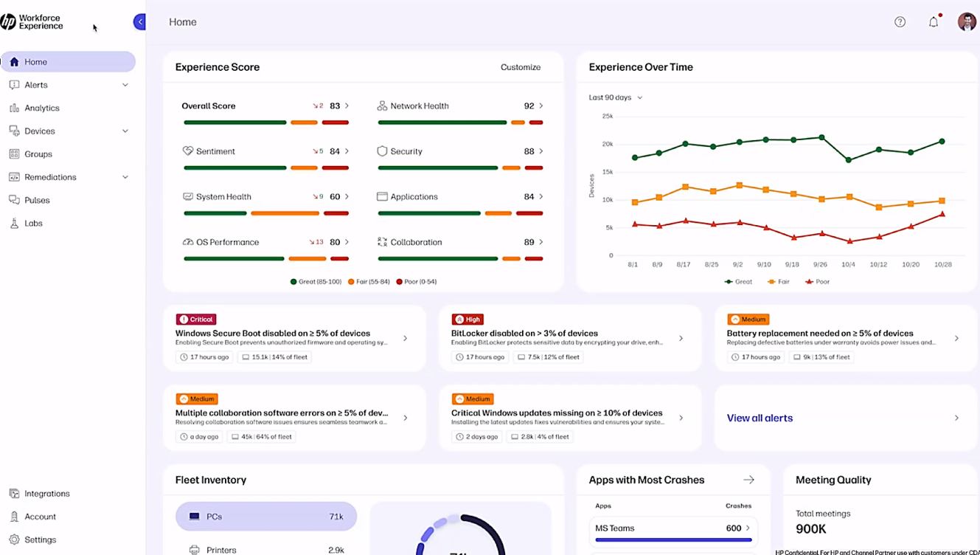
Task: Click the System Health monitor icon
Action: click(188, 196)
